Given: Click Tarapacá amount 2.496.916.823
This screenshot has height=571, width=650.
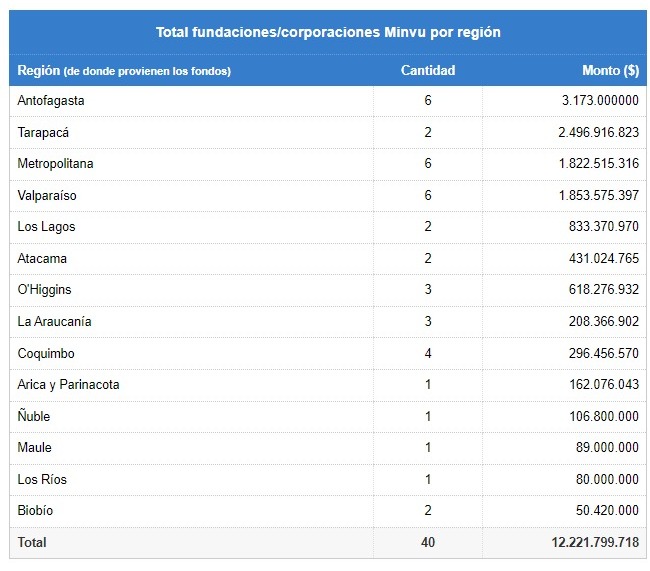Looking at the screenshot, I should pos(598,132).
